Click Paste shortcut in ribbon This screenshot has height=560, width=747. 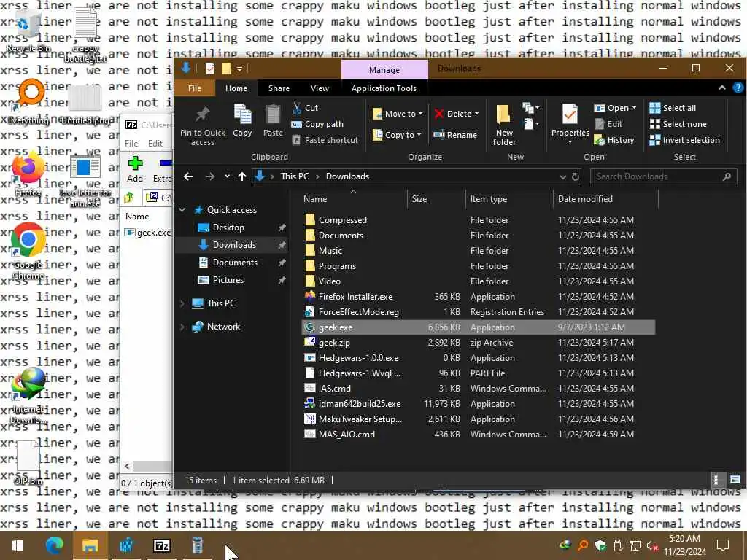[x=325, y=140]
